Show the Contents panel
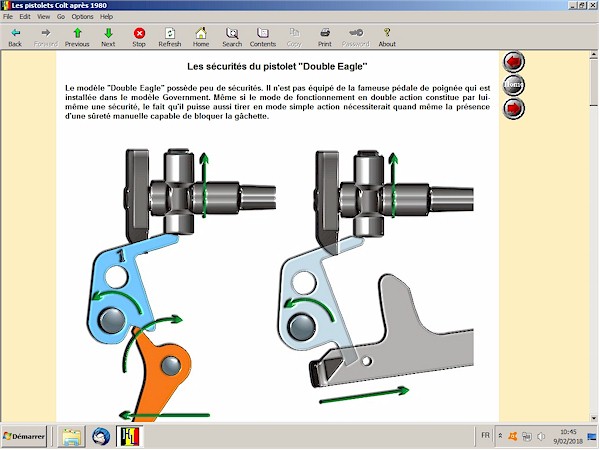600x450 pixels. [x=263, y=37]
